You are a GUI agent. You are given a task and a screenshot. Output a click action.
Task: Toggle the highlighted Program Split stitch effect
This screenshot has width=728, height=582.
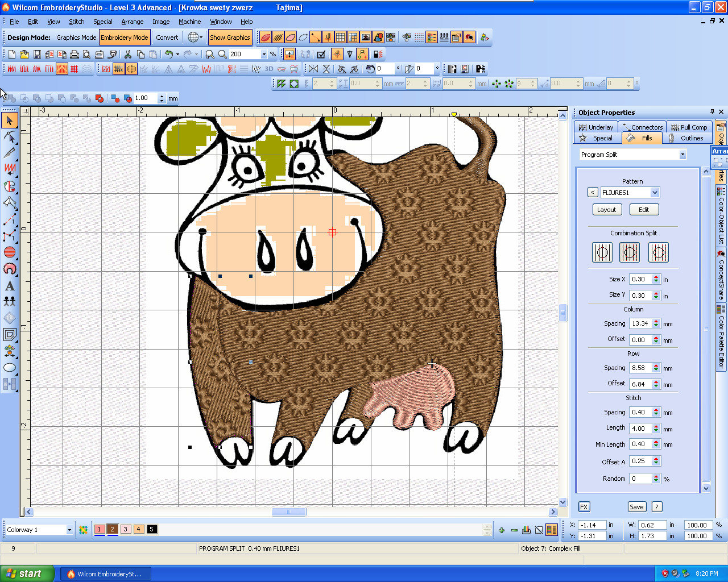point(118,69)
